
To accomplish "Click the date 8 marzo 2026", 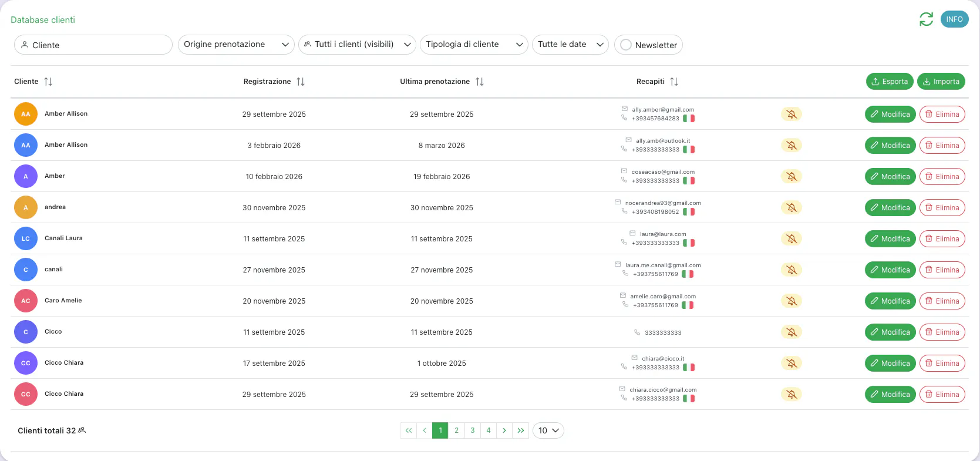I will point(442,146).
